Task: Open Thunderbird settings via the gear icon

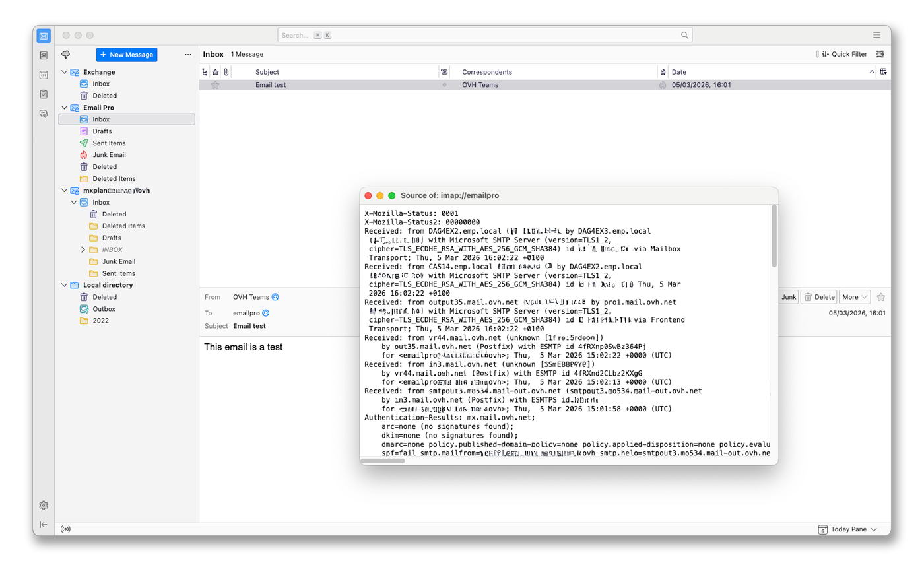Action: click(x=43, y=505)
